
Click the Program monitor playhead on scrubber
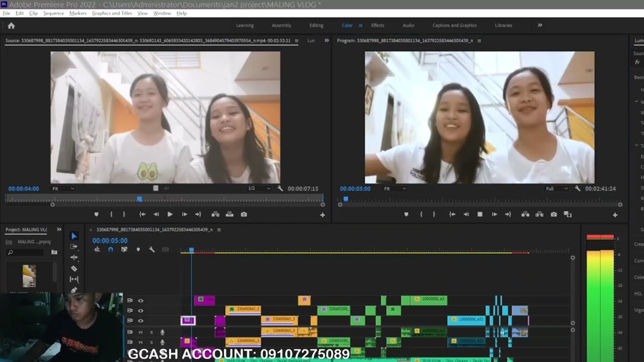346,199
